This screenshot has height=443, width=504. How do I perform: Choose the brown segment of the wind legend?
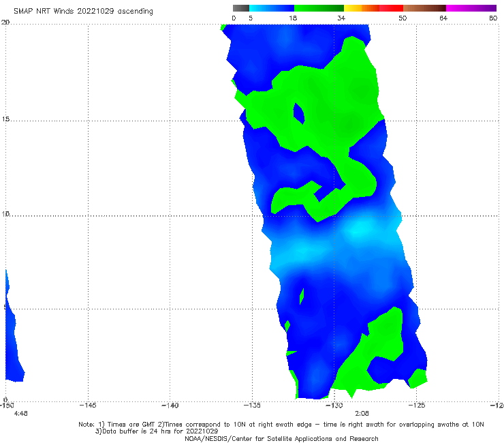[x=424, y=8]
